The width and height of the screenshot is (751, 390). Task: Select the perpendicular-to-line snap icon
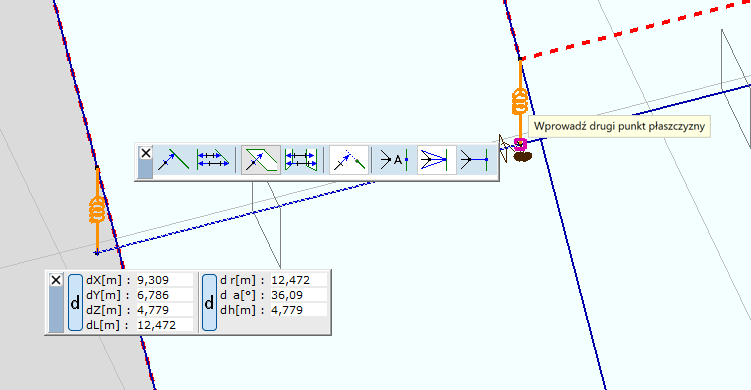(475, 160)
